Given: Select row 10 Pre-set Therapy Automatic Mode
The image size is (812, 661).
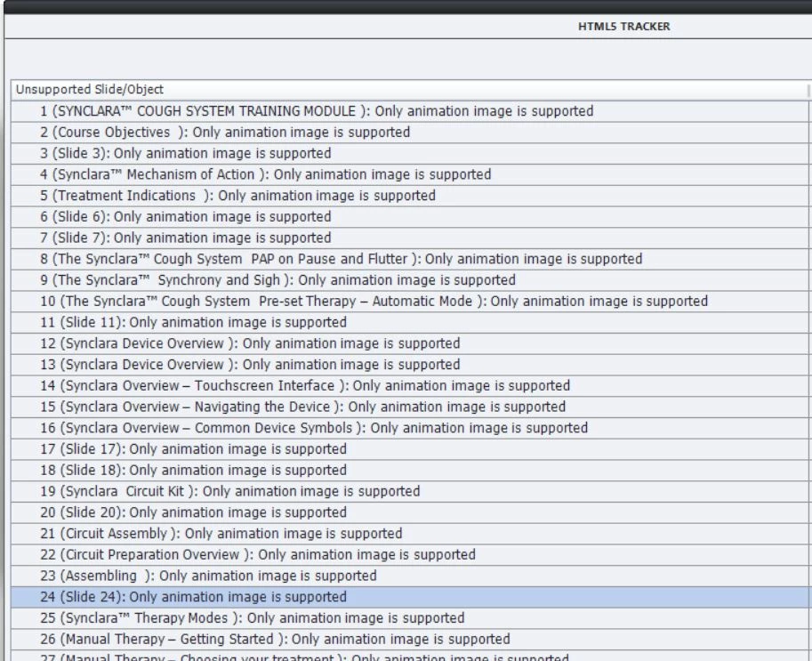Looking at the screenshot, I should point(409,302).
